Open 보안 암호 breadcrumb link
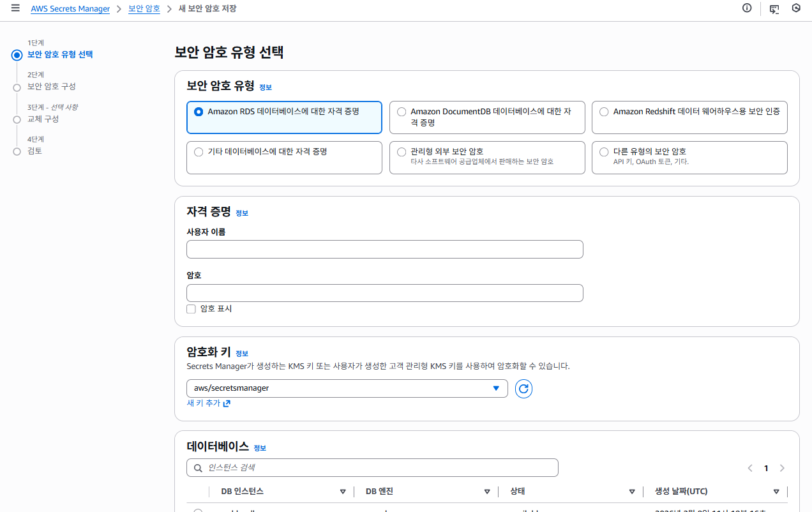Viewport: 812px width, 512px height. pyautogui.click(x=144, y=9)
